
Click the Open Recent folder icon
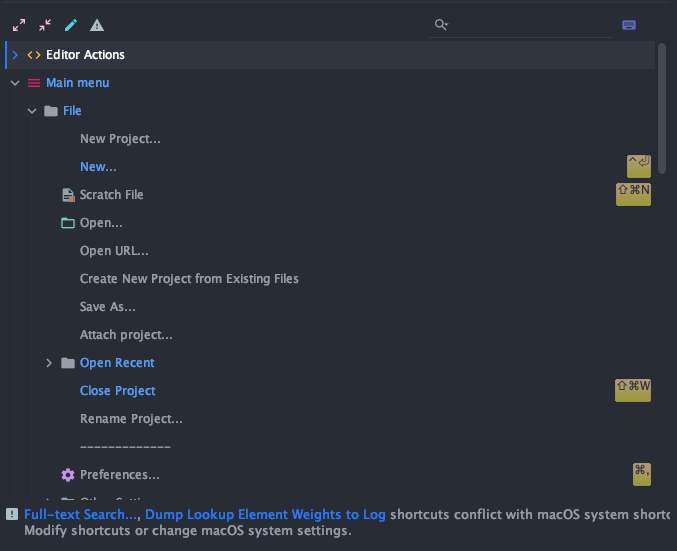(x=68, y=363)
